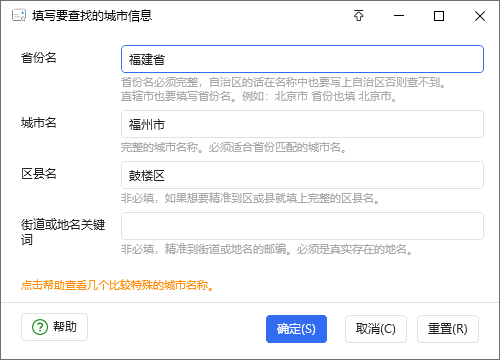Reset the form using 重置(R) button
The height and width of the screenshot is (360, 500).
point(448,329)
